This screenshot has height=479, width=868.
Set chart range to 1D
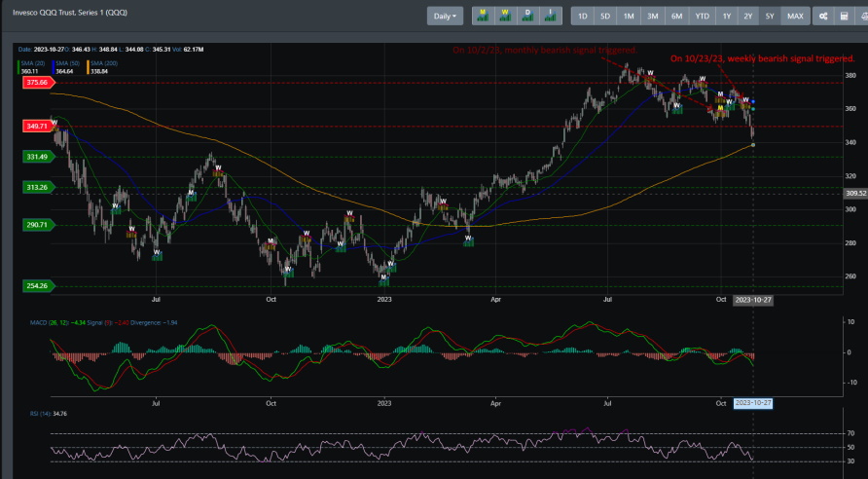pos(582,16)
